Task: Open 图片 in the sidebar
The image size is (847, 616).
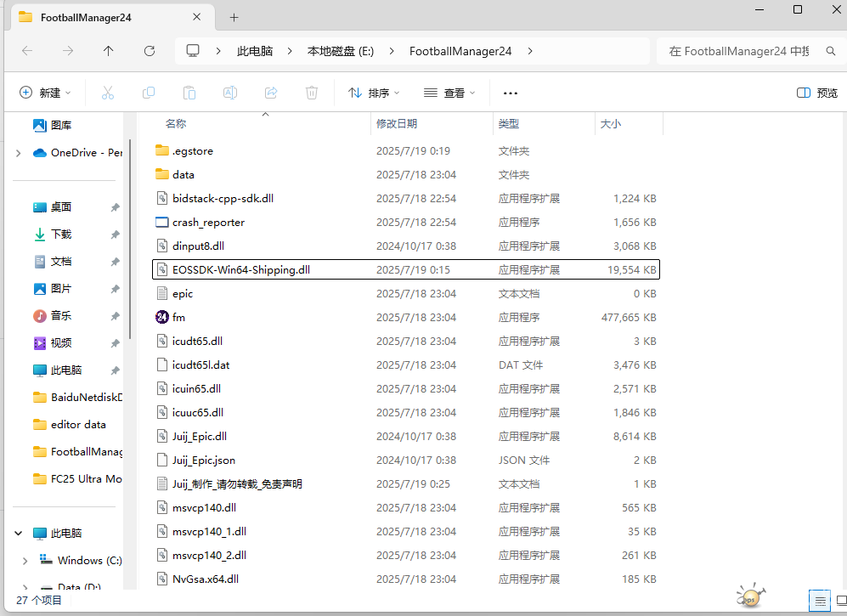Action: (53, 289)
